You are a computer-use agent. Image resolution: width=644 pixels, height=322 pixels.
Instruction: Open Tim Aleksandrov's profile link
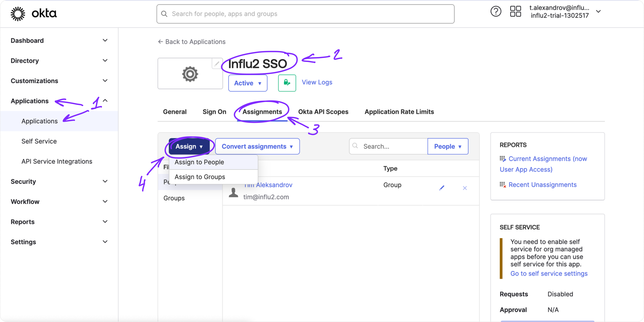(x=268, y=185)
